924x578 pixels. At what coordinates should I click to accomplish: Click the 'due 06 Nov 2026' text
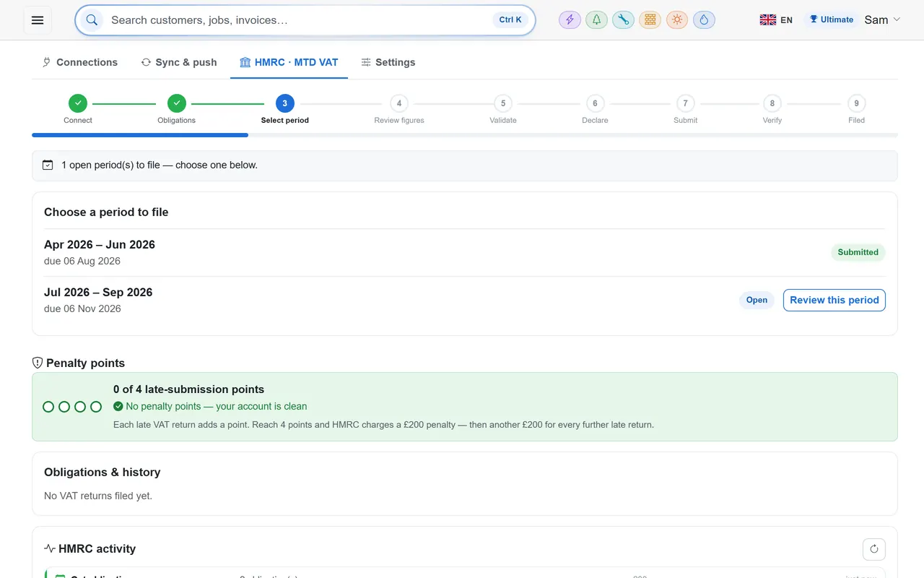pyautogui.click(x=82, y=309)
